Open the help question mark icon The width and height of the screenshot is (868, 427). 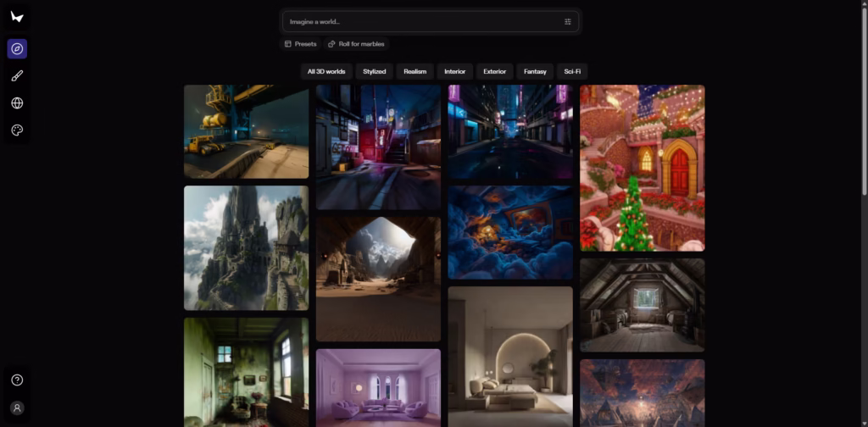point(17,380)
